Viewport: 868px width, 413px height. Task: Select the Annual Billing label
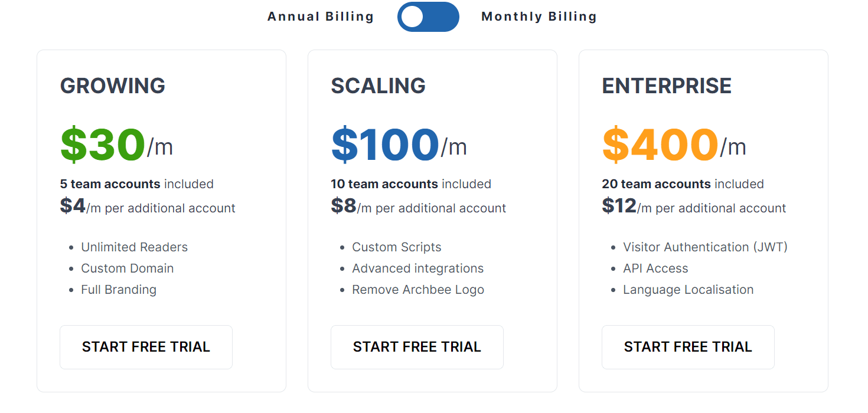point(321,17)
